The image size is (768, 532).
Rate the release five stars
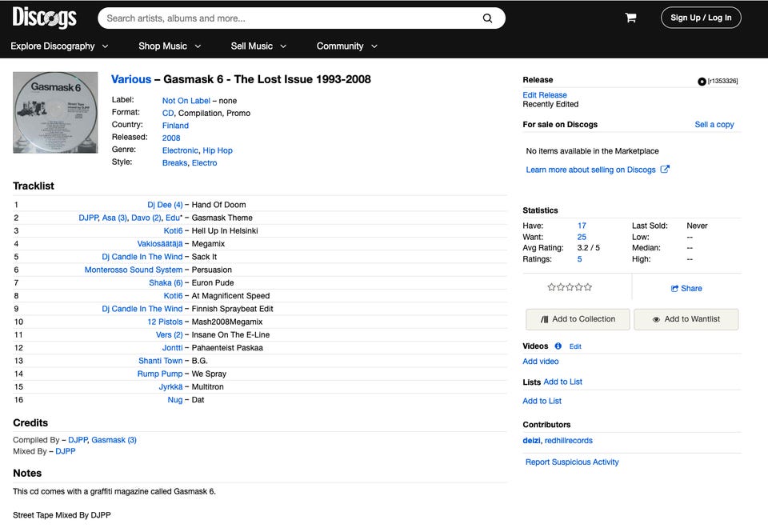590,287
